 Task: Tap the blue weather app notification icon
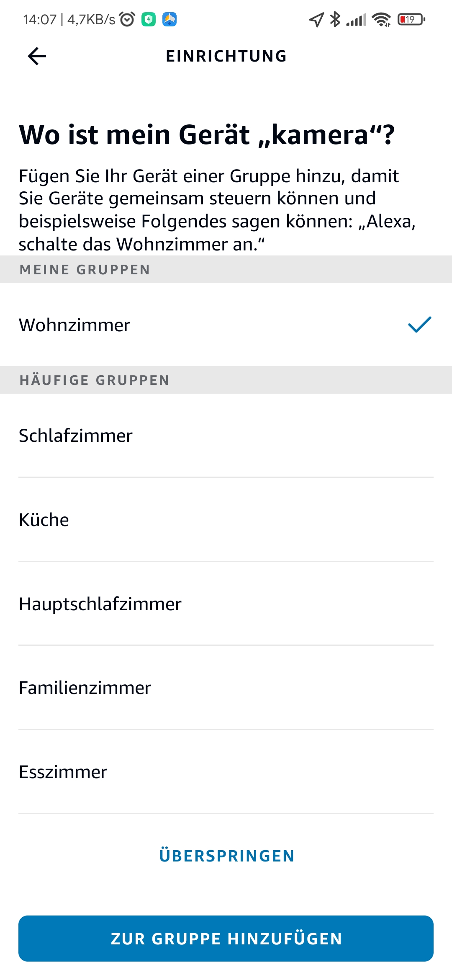pos(169,19)
